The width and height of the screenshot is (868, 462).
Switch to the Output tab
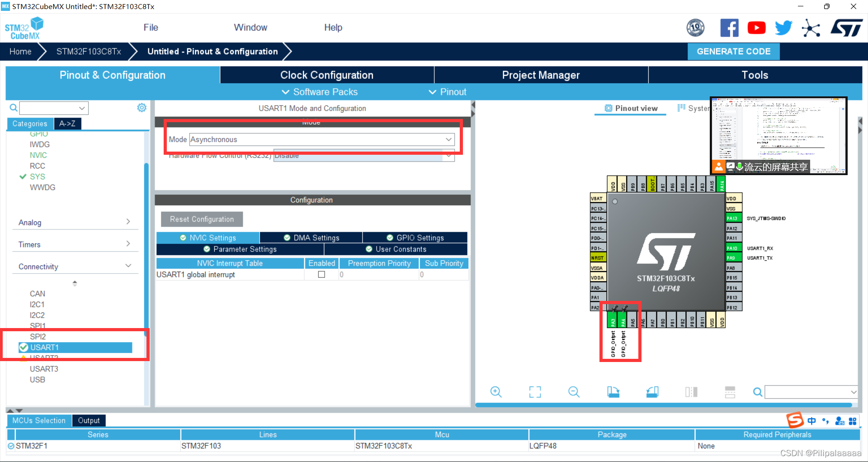tap(89, 420)
